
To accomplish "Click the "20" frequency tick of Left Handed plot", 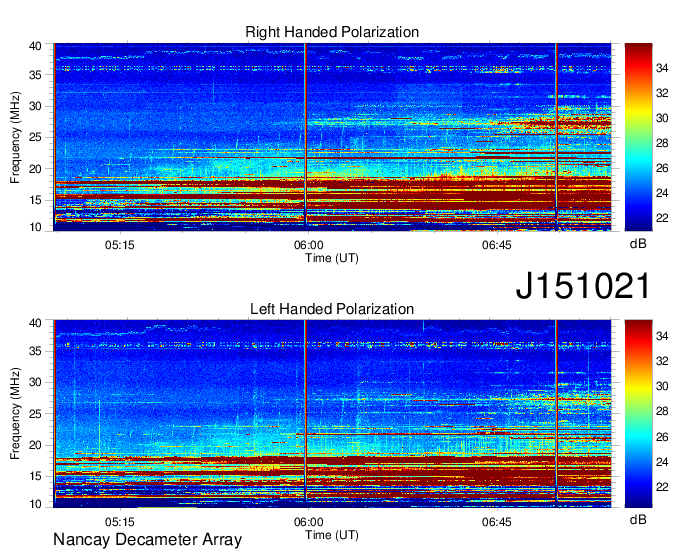I will (36, 445).
